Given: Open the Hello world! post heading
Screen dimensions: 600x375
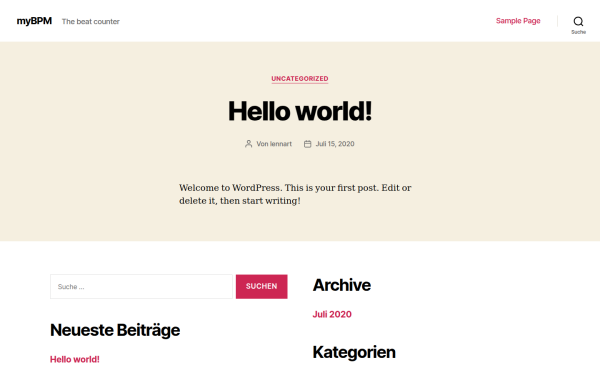Looking at the screenshot, I should [300, 111].
